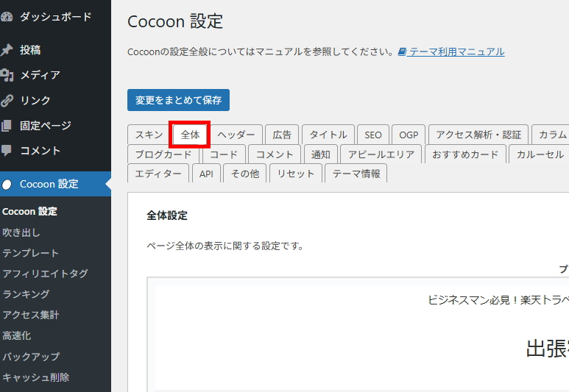This screenshot has width=569, height=392.
Task: Switch to the スキン tab
Action: tap(149, 135)
